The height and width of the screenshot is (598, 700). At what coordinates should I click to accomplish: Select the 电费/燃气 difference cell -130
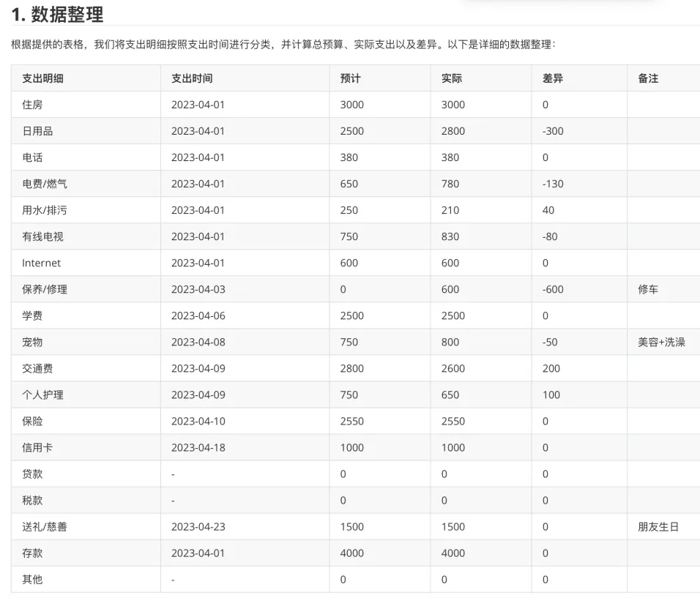click(553, 184)
